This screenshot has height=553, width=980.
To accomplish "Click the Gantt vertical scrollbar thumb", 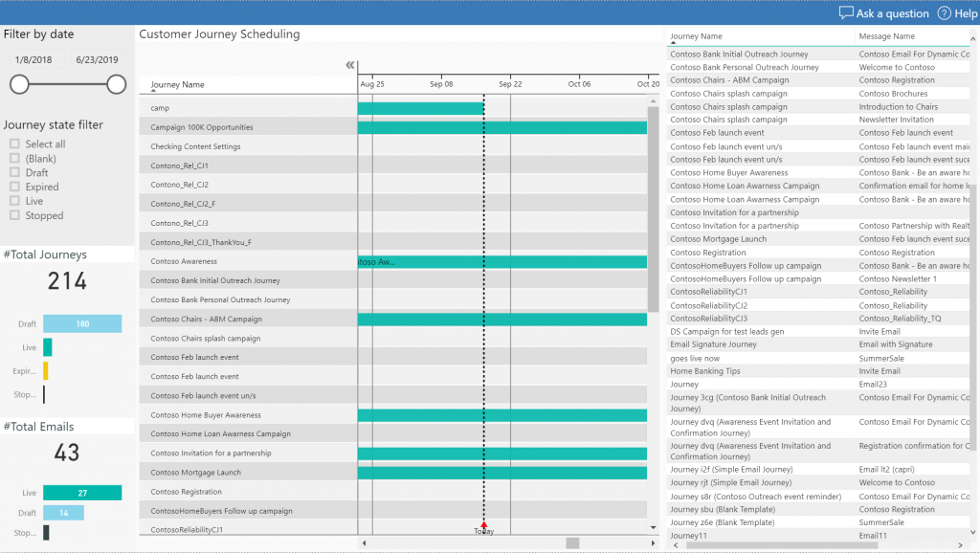I will (653, 210).
